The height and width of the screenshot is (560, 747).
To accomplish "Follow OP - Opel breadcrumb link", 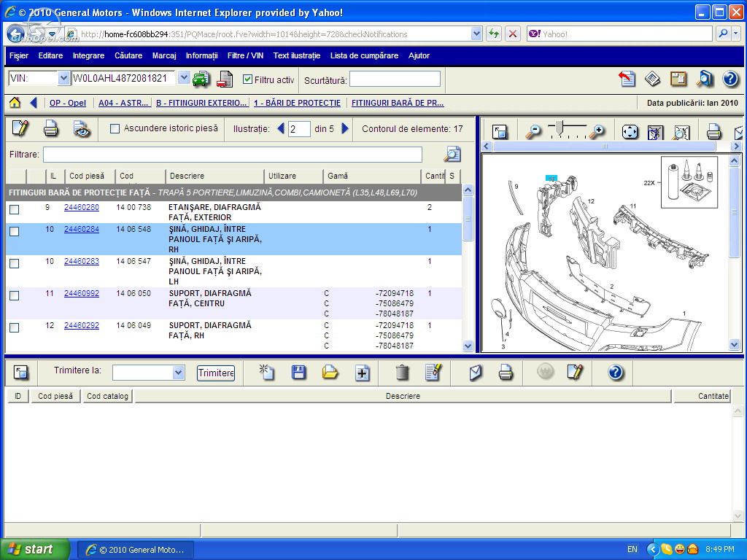I will tap(68, 103).
